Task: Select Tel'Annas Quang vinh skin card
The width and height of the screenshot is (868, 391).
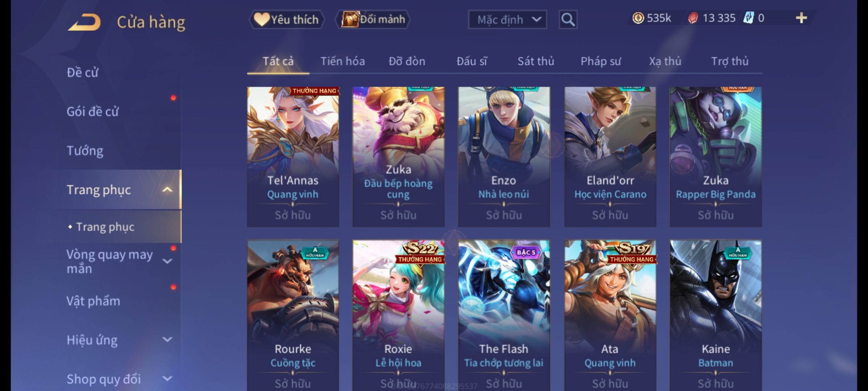Action: [293, 157]
